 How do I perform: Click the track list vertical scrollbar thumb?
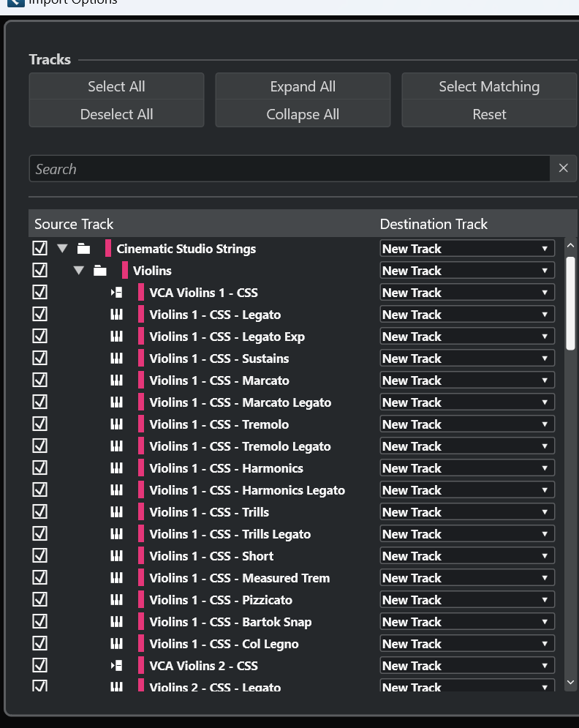pyautogui.click(x=571, y=303)
